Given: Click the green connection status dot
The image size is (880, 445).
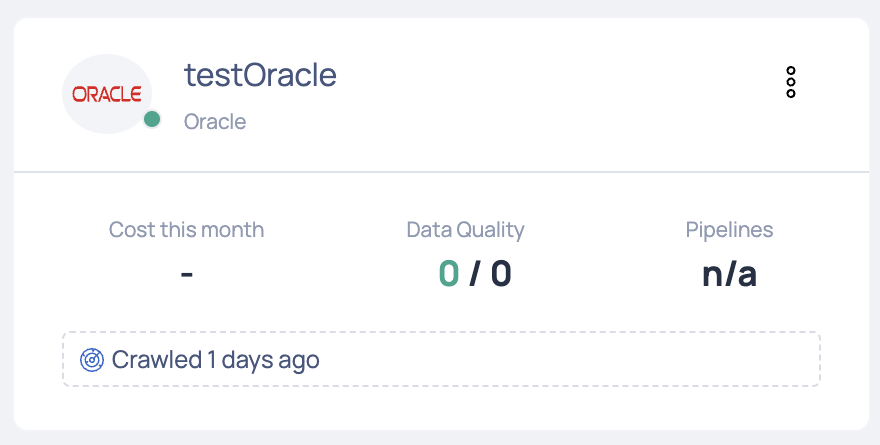Looking at the screenshot, I should pyautogui.click(x=152, y=119).
